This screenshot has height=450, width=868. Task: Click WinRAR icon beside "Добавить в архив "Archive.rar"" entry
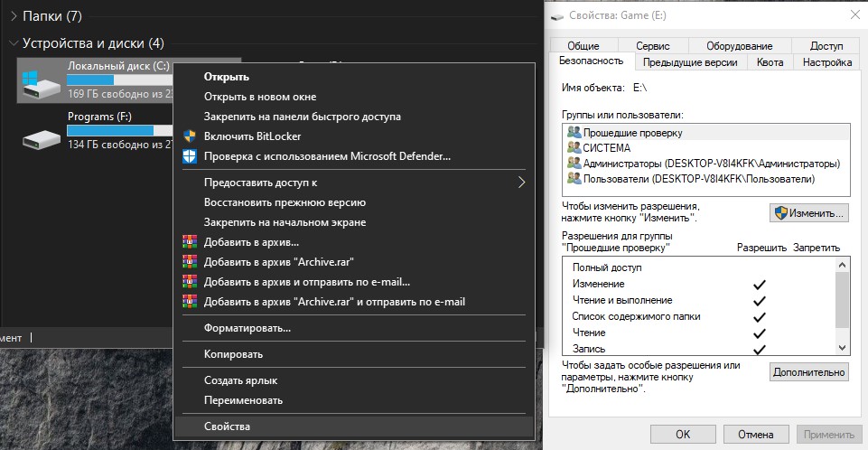pos(190,262)
